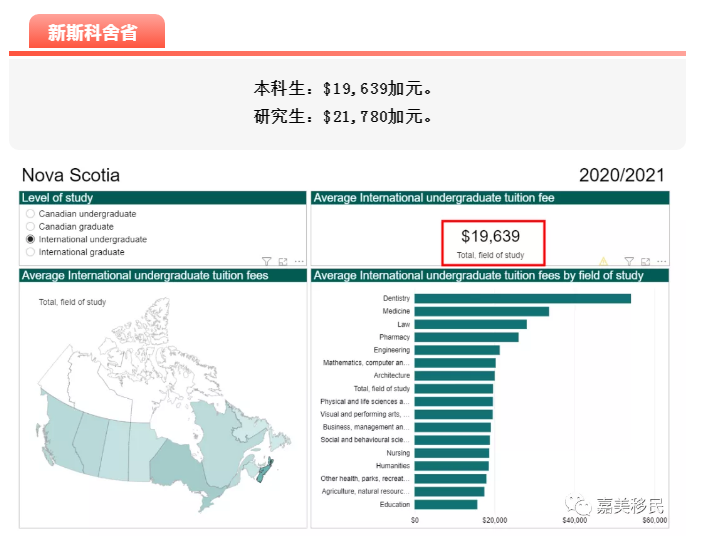This screenshot has width=702, height=552.
Task: Open more options in Level of study panel
Action: pyautogui.click(x=298, y=261)
